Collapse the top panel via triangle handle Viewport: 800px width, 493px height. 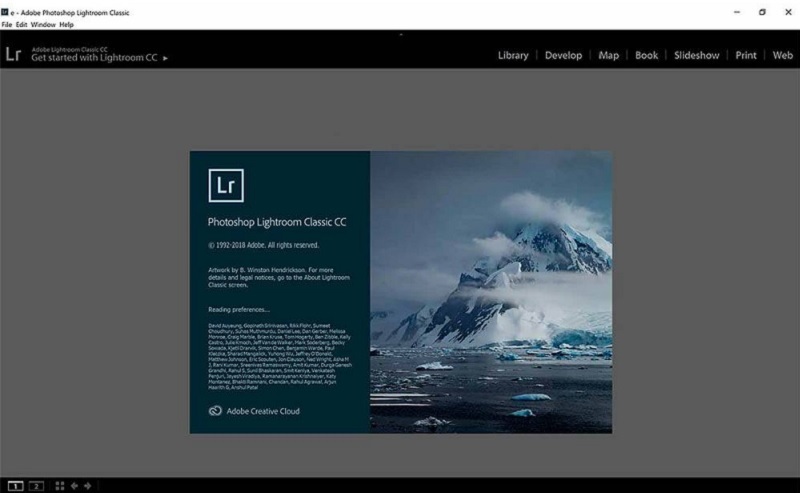(401, 34)
